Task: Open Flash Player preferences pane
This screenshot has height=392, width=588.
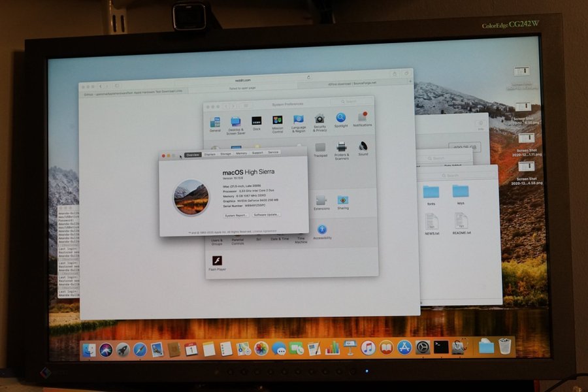Action: [x=217, y=263]
